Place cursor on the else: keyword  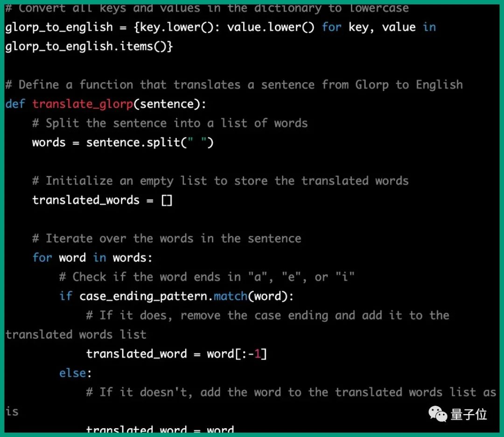pos(72,373)
